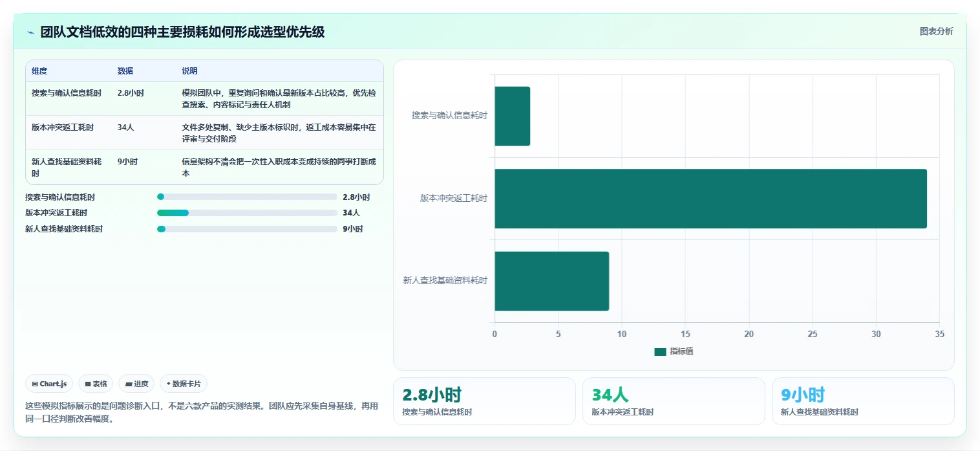This screenshot has width=980, height=451.
Task: Click table cell 搜索与确认信息耗时 in first row
Action: [67, 93]
